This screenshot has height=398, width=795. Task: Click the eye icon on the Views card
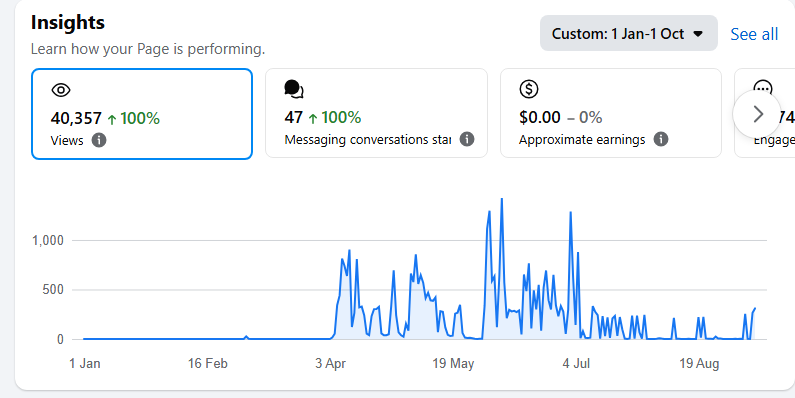tap(61, 90)
